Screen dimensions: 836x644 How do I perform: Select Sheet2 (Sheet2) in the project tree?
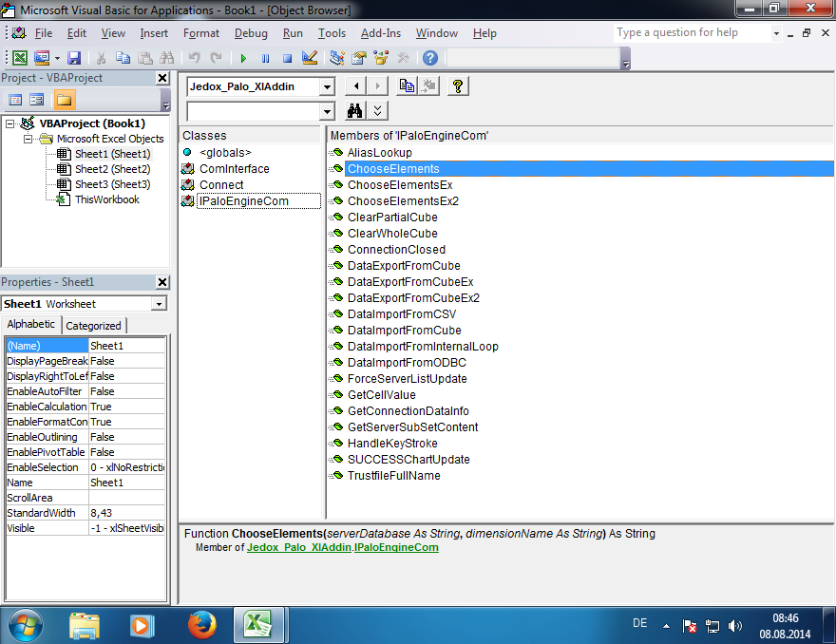(112, 169)
